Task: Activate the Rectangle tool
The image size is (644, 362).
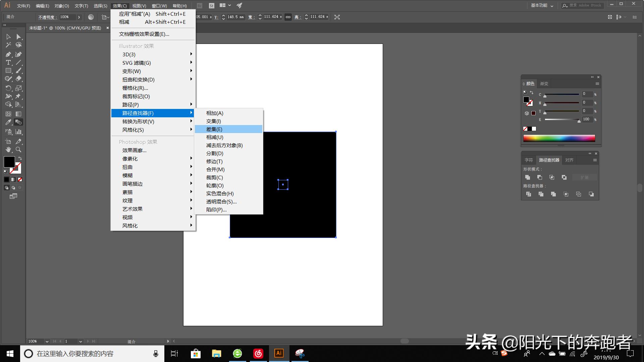Action: pos(8,71)
